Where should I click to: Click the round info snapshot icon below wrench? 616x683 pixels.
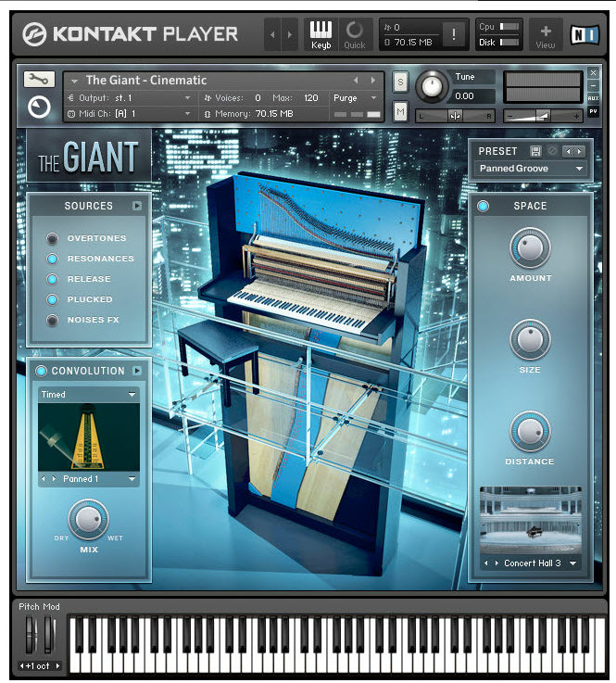coord(39,108)
